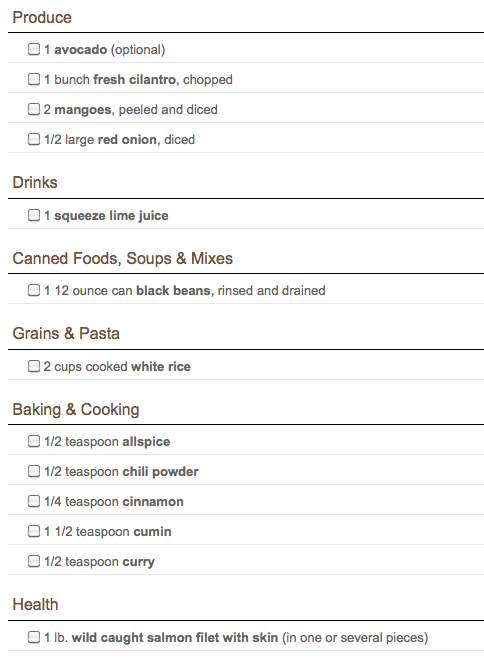Check the wild caught salmon filet checkbox
The width and height of the screenshot is (484, 667).
point(34,637)
